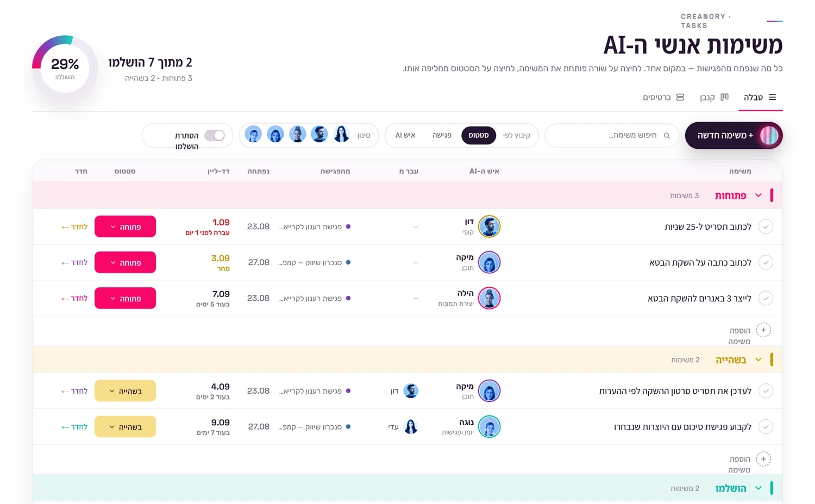Check the circle for לקבוע פגישת סיכום task
Image resolution: width=815 pixels, height=504 pixels.
coord(766,427)
